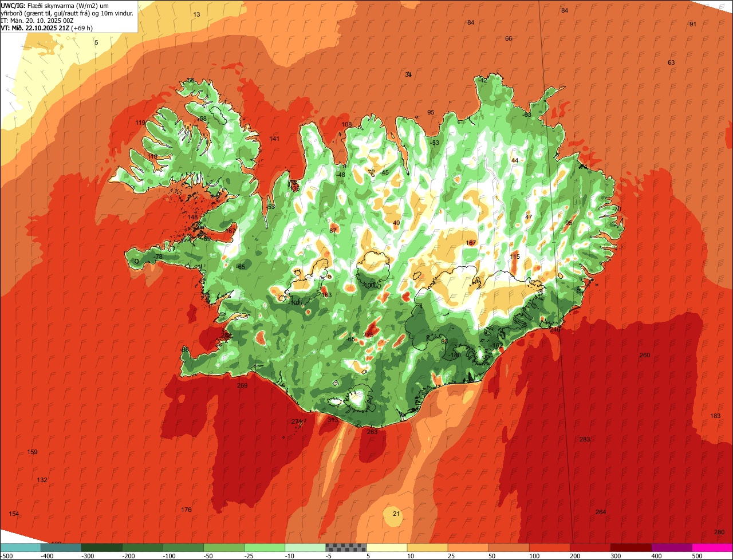Click the purple swatch between 400 and 500
The width and height of the screenshot is (733, 560).
671,547
